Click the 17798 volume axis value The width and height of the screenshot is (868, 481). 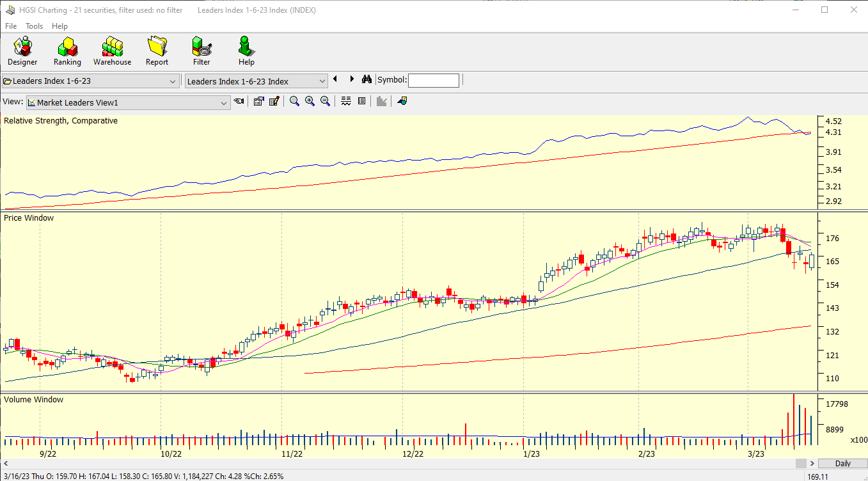point(837,404)
